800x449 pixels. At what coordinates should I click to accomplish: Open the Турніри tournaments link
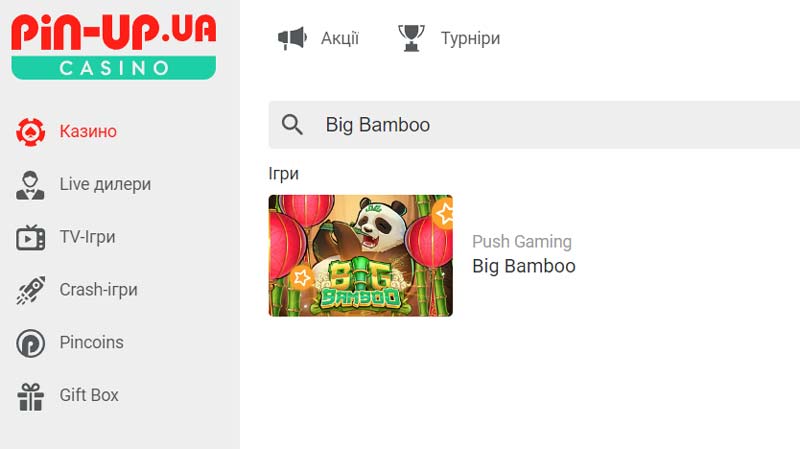pos(470,38)
